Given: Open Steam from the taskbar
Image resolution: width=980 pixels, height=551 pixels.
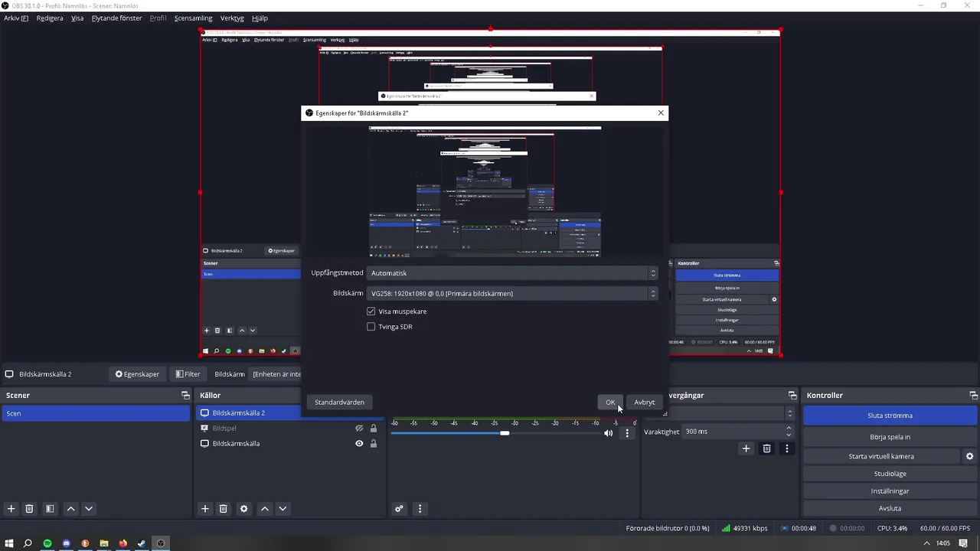Looking at the screenshot, I should (x=142, y=543).
